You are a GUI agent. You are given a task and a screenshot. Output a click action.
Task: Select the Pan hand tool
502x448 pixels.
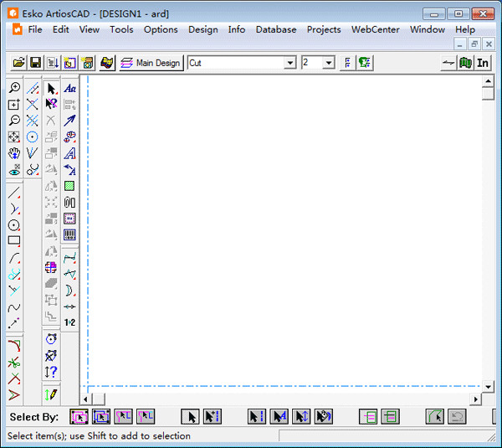[14, 153]
